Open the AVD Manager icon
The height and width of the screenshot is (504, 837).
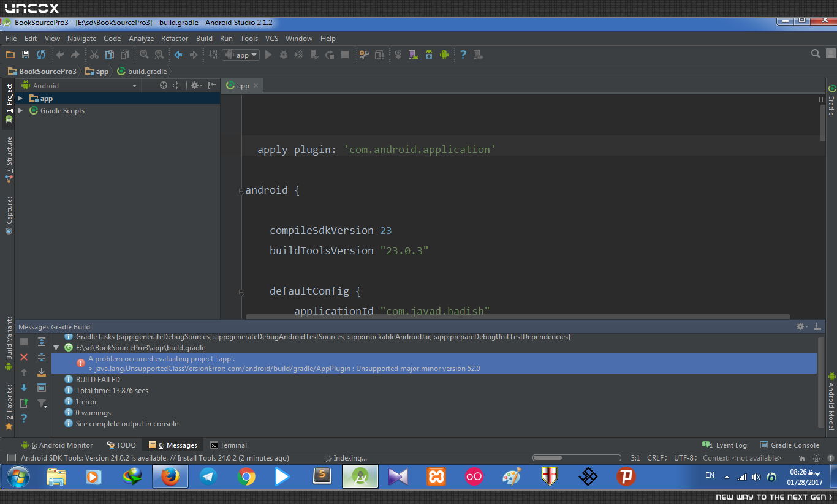(413, 55)
